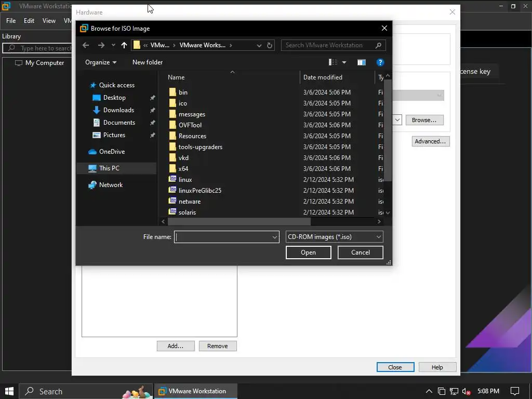Open recent locations dropdown arrow
Screen dimensions: 532x399
[113, 45]
